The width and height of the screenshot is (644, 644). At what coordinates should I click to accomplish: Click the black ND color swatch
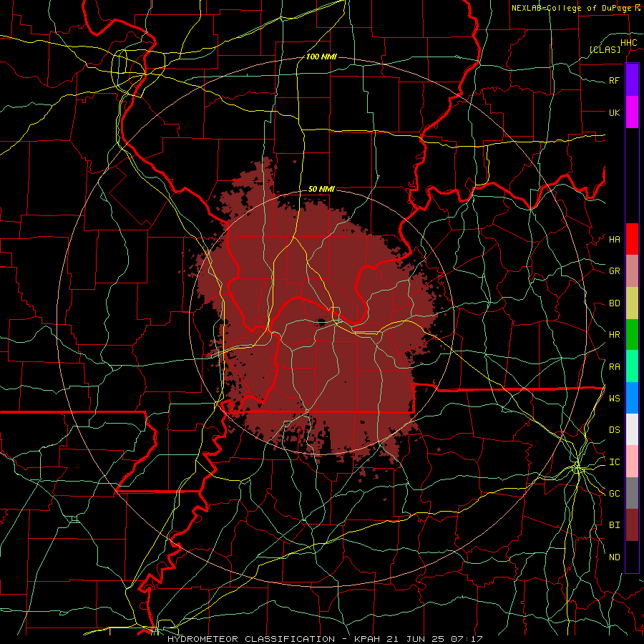pos(632,557)
